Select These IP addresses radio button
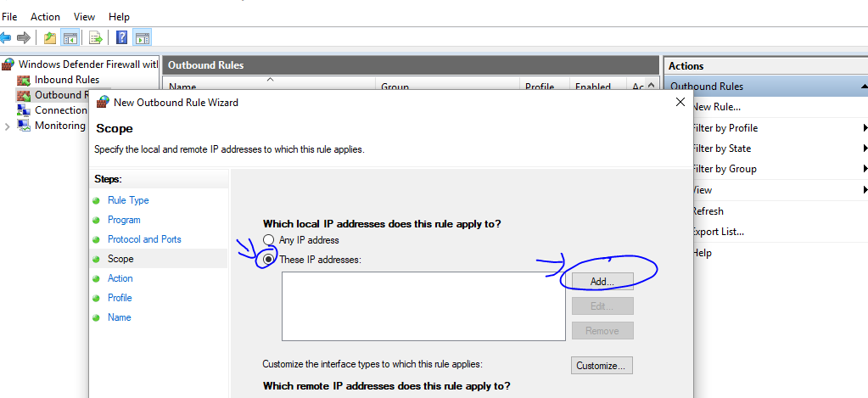 [x=268, y=259]
